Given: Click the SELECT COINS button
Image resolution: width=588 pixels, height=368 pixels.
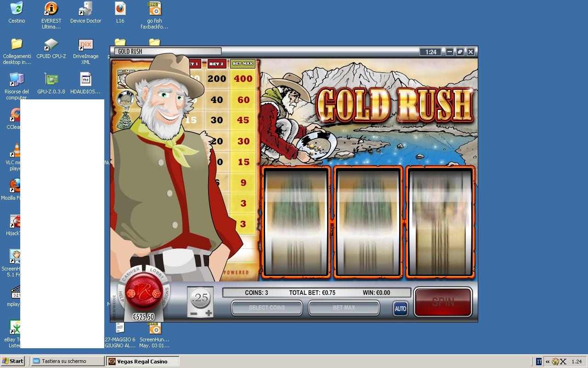Looking at the screenshot, I should pos(266,308).
